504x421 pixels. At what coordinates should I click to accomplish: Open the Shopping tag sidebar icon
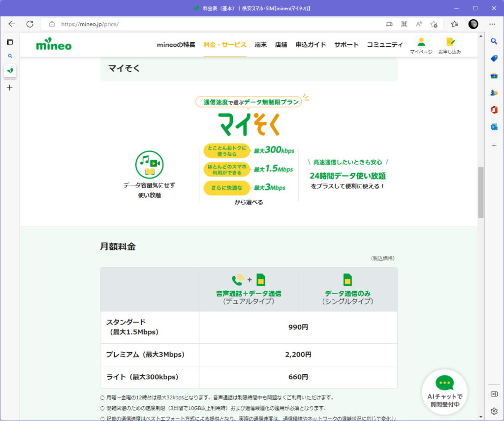coord(494,58)
